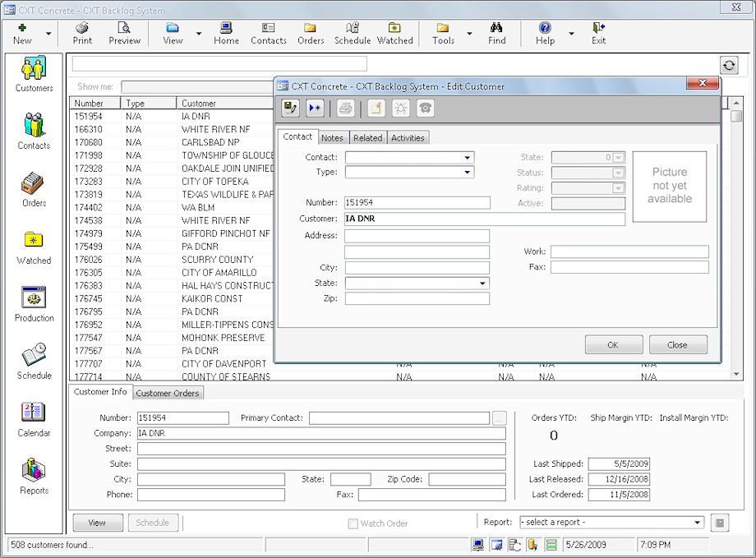The height and width of the screenshot is (558, 756).
Task: Click the View button at the bottom
Action: [x=98, y=523]
